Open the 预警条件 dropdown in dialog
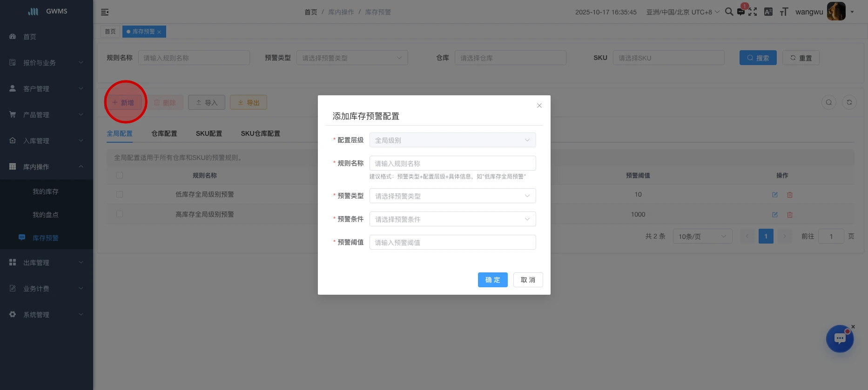Image resolution: width=868 pixels, height=390 pixels. coord(452,219)
